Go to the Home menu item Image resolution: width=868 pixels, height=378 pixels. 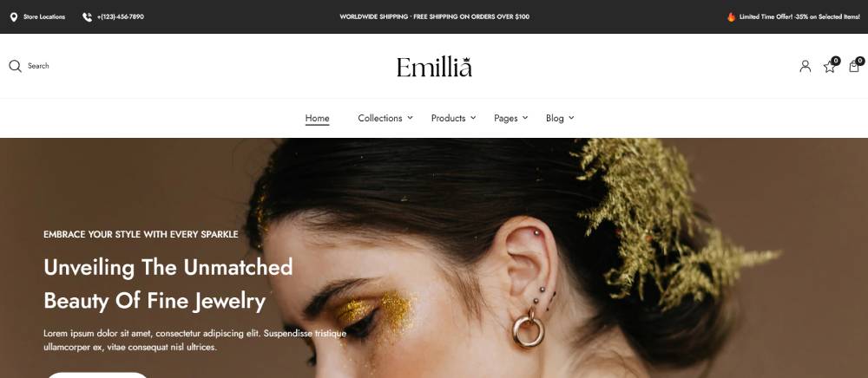tap(317, 118)
